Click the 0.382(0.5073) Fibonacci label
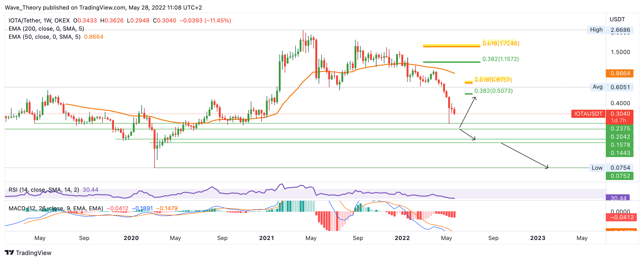This screenshot has height=261, width=644. coord(493,91)
